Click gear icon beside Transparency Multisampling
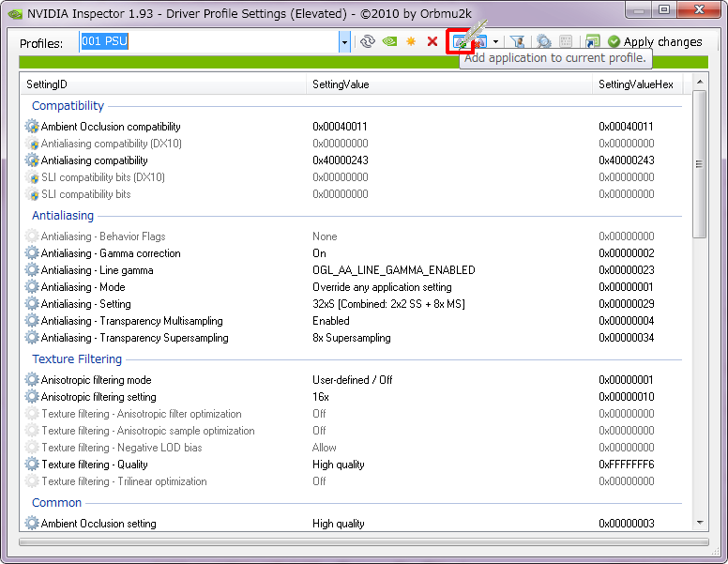 [x=32, y=321]
